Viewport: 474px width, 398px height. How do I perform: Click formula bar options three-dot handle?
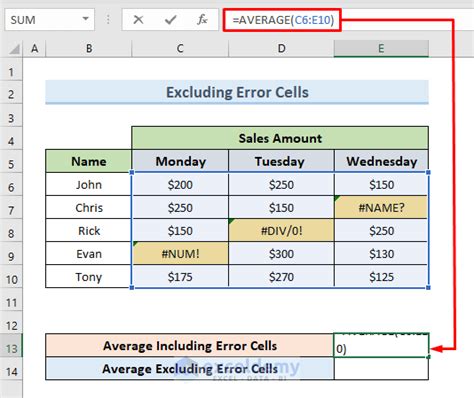108,20
